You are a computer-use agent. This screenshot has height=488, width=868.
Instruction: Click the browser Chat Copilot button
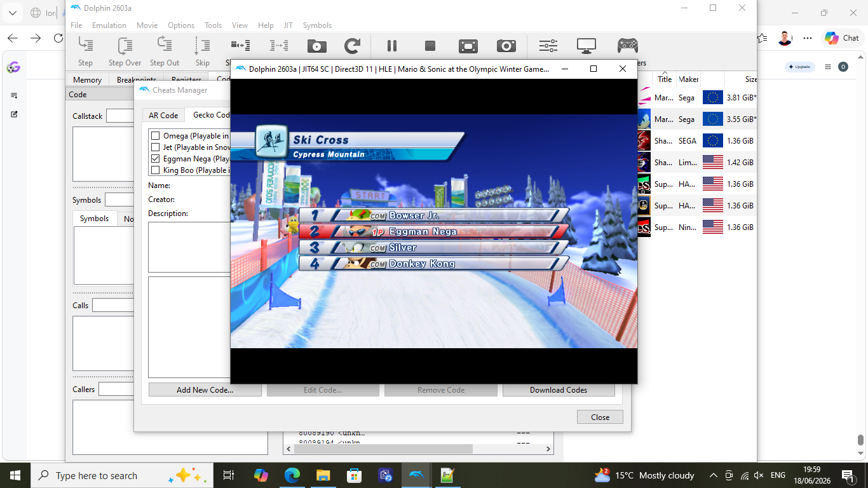point(841,38)
